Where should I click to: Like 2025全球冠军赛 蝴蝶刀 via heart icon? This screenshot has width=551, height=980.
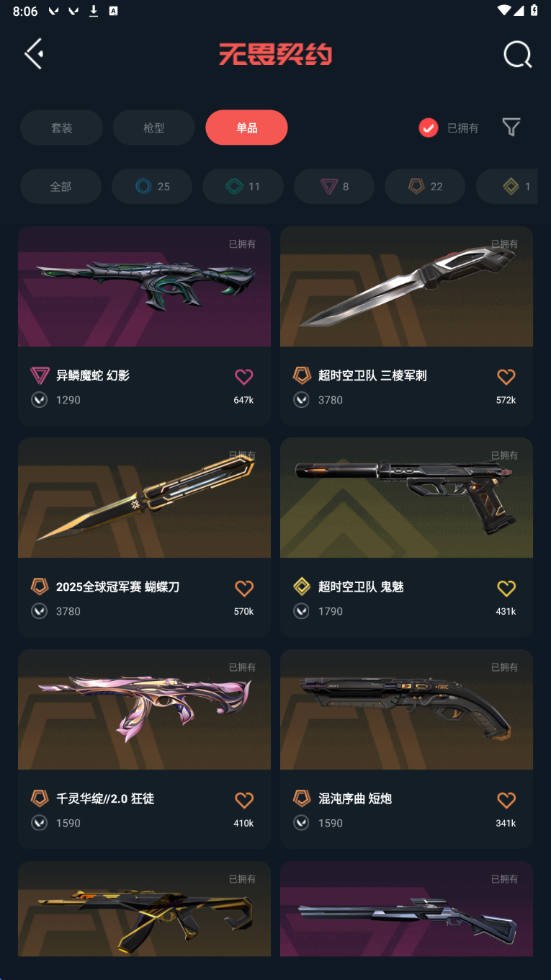(244, 588)
